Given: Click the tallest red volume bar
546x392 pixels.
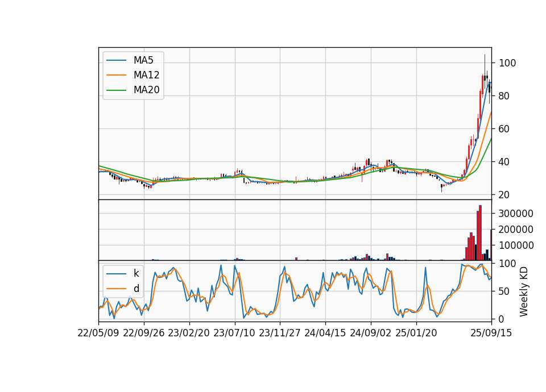Looking at the screenshot, I should point(480,233).
